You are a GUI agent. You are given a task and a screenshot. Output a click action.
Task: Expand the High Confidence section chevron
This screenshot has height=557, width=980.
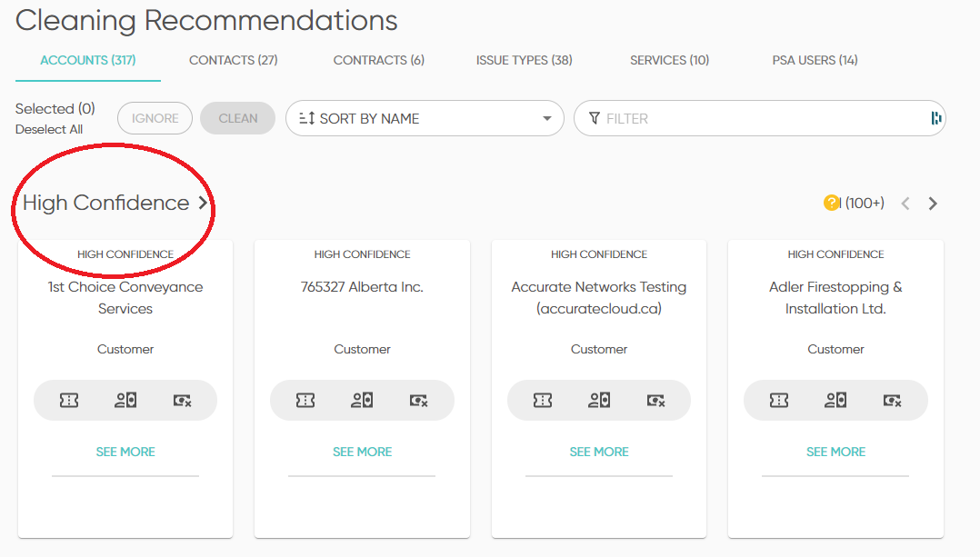203,203
